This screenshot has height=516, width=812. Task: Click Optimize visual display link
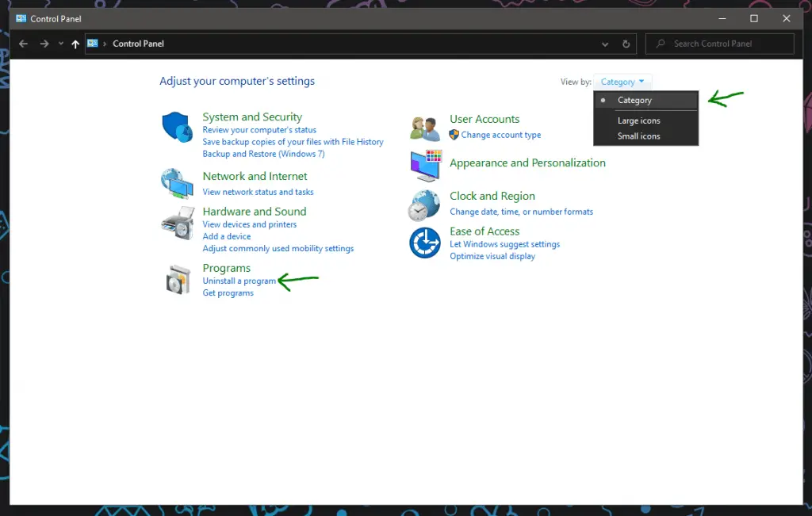point(492,256)
